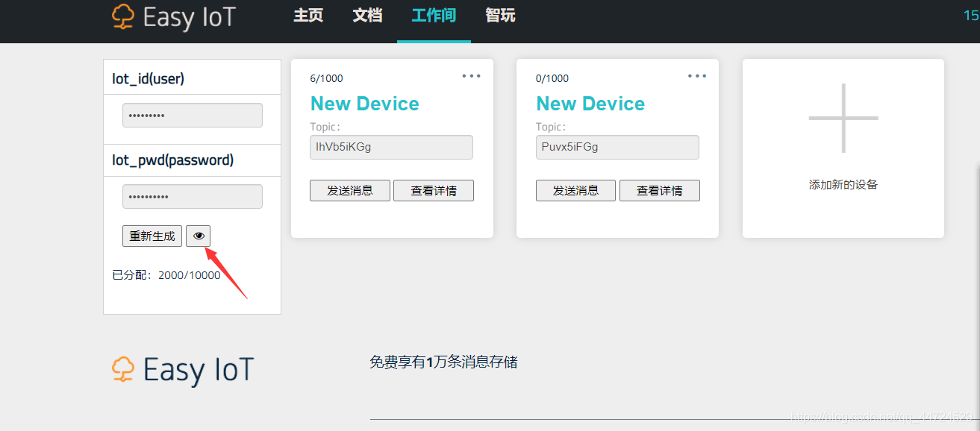Click the Iot_id(user) heading
Image resolution: width=980 pixels, height=431 pixels.
click(x=149, y=78)
